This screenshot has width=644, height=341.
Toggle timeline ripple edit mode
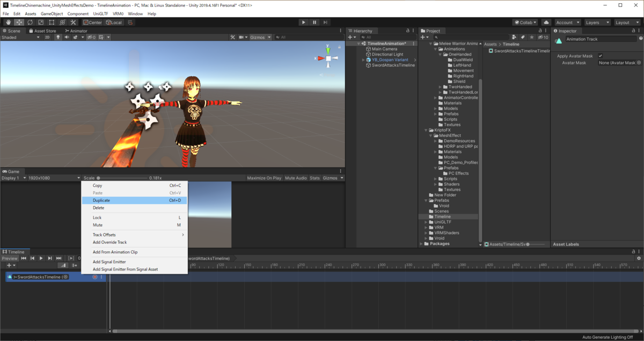74,265
